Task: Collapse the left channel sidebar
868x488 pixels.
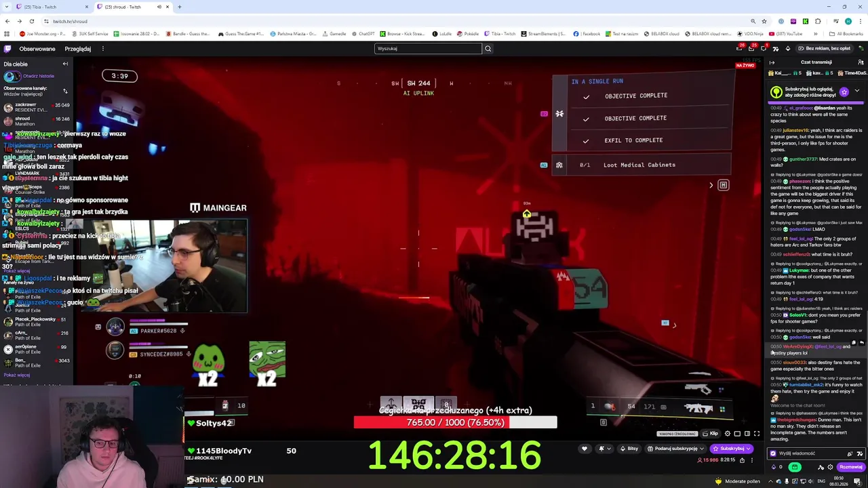Action: click(65, 64)
